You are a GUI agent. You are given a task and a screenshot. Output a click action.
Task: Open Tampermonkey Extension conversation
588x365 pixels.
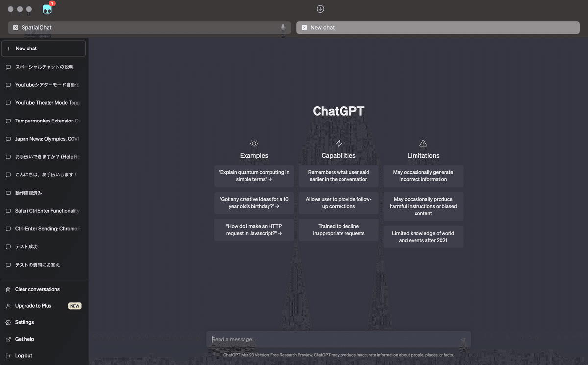coord(44,121)
